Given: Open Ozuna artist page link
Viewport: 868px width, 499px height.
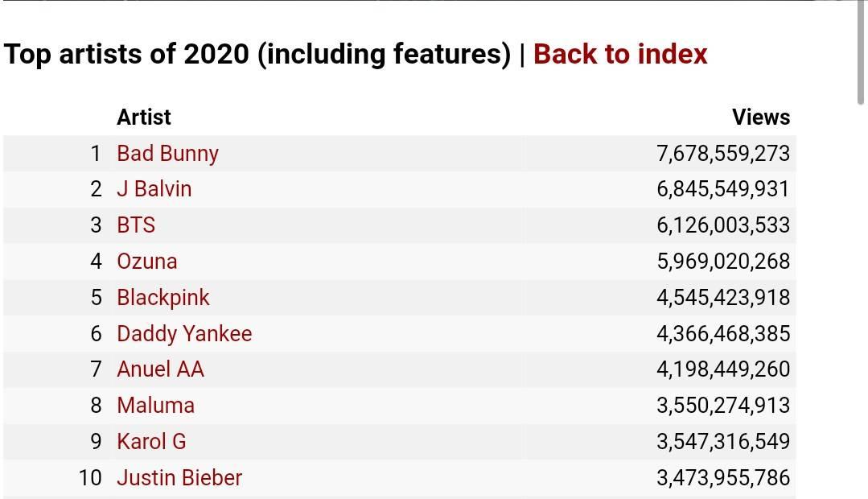Looking at the screenshot, I should pyautogui.click(x=146, y=262).
